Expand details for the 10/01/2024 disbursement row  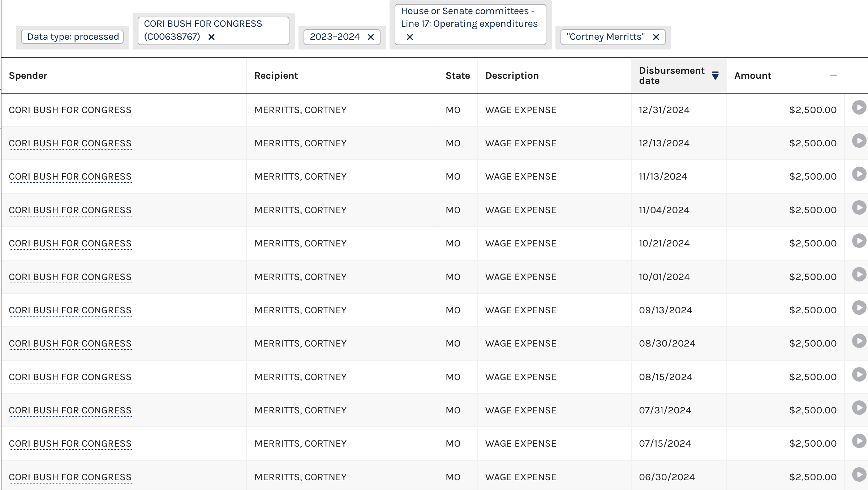click(859, 274)
